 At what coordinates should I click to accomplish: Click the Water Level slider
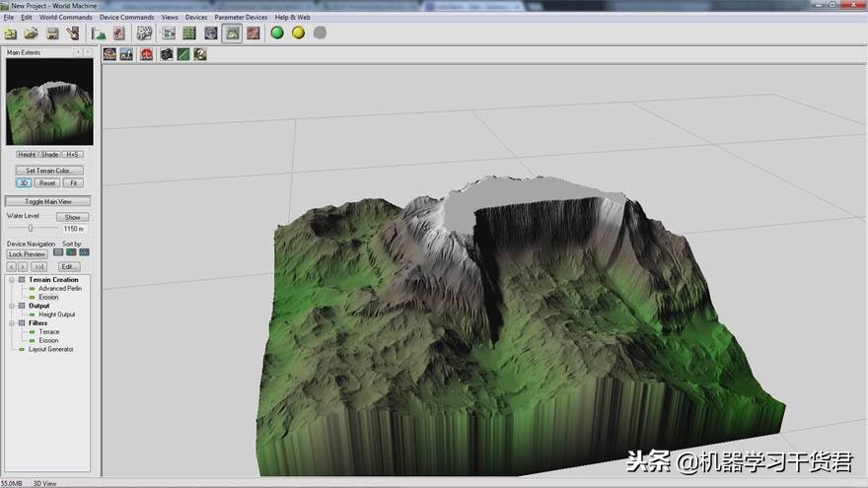point(31,229)
